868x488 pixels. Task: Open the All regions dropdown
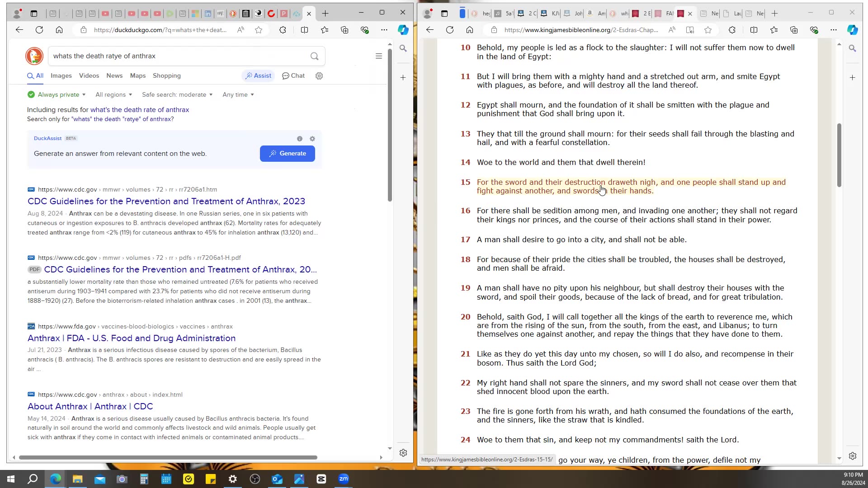pyautogui.click(x=113, y=94)
